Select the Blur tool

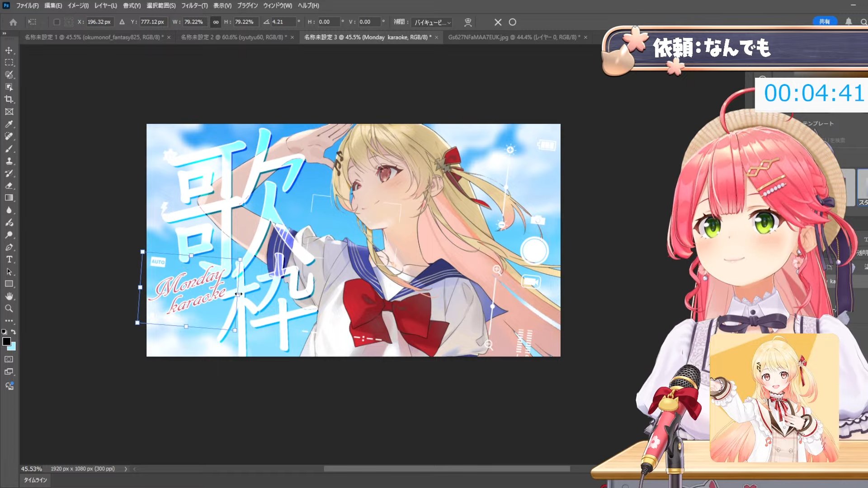(x=9, y=210)
